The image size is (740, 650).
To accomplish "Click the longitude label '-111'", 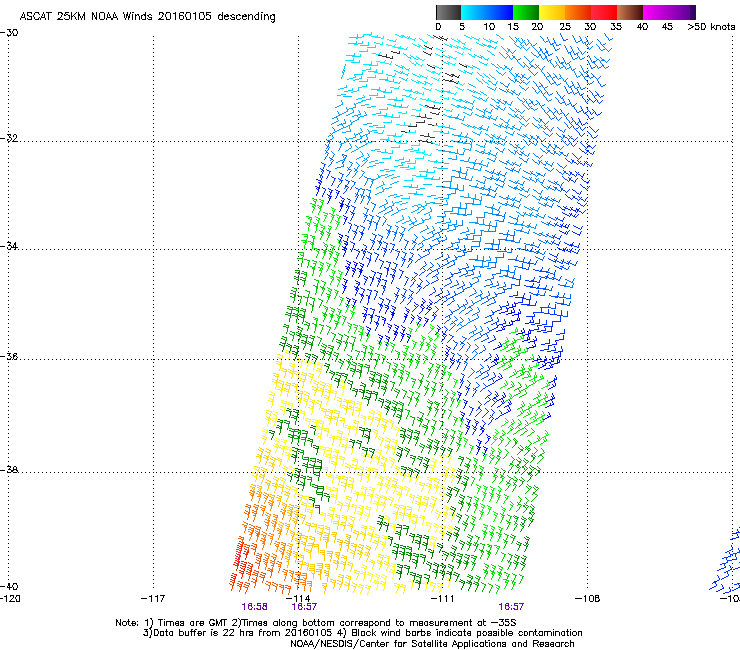I will click(443, 599).
